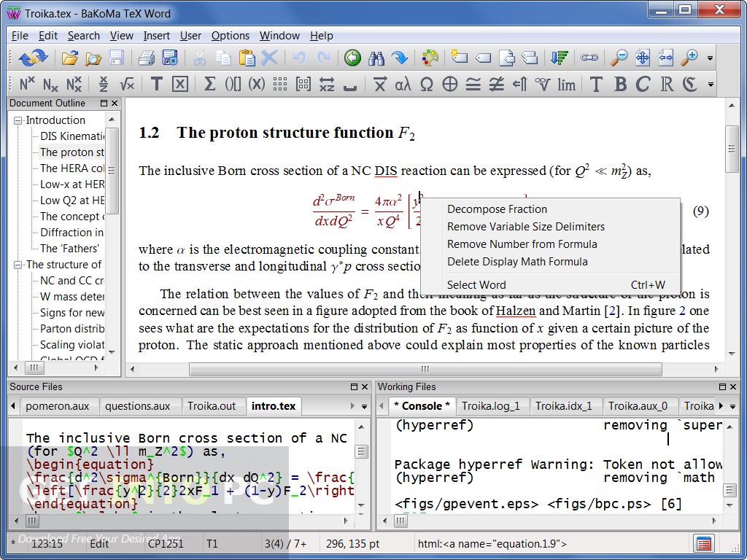Viewport: 747px width, 560px height.
Task: Open the Working Files tab list dropdown
Action: click(732, 406)
